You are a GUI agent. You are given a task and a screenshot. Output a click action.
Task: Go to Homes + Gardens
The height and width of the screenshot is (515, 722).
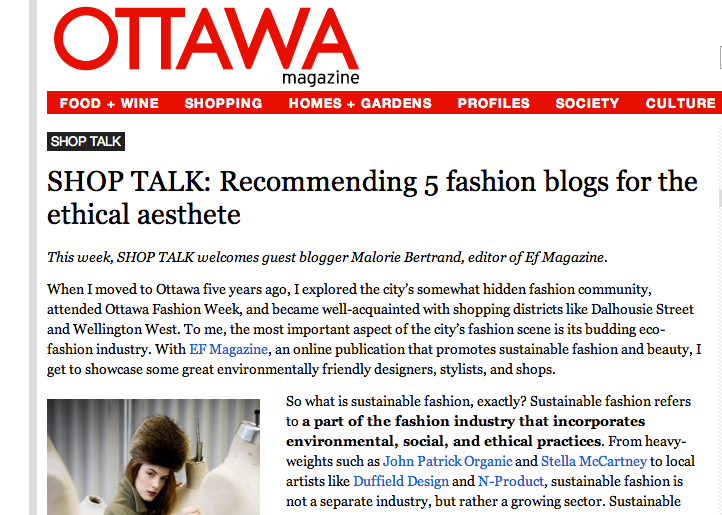click(x=360, y=103)
